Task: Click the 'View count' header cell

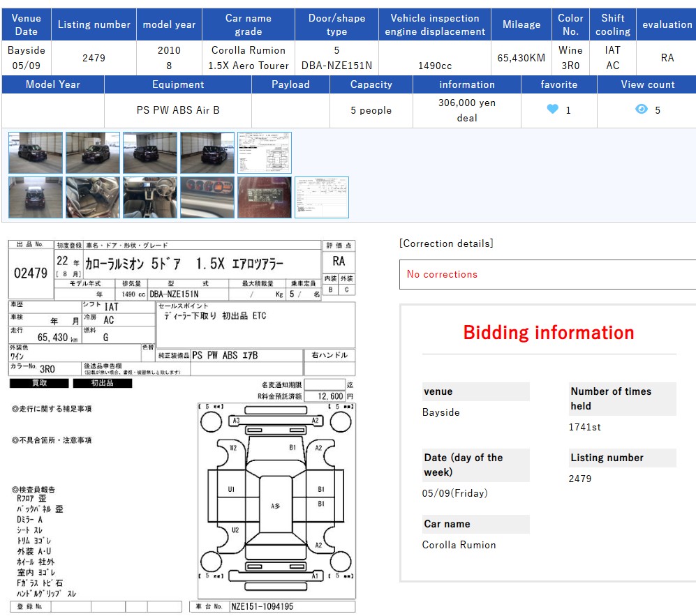Action: click(648, 84)
